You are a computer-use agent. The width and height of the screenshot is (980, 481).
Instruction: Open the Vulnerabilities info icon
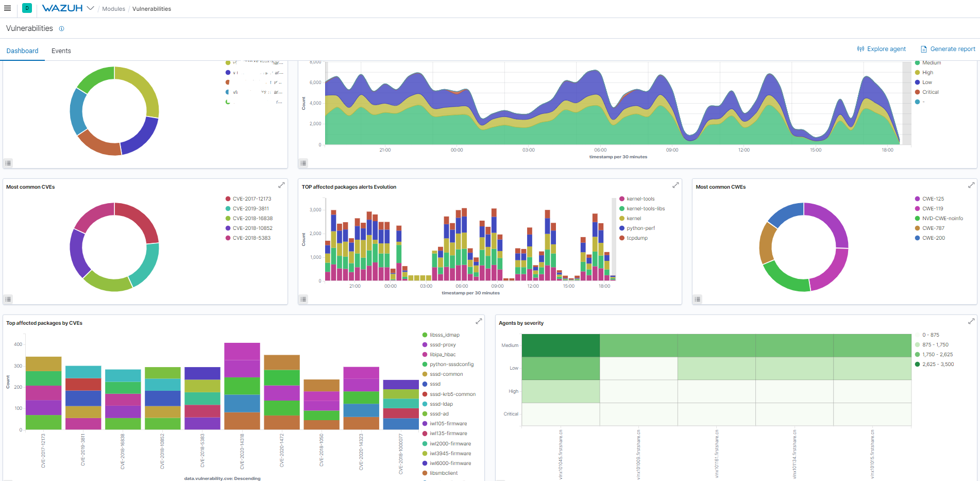61,29
